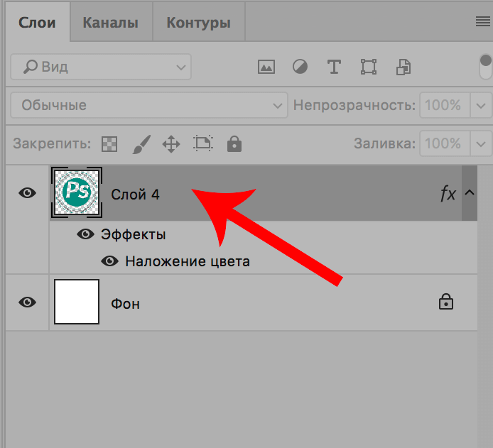
Task: Filter layers by smart object icon
Action: click(403, 67)
